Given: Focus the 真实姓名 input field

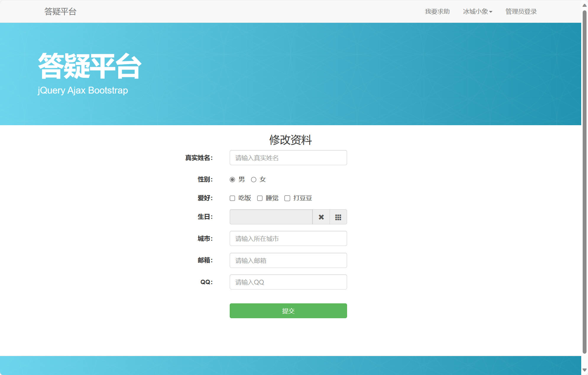Looking at the screenshot, I should [288, 157].
